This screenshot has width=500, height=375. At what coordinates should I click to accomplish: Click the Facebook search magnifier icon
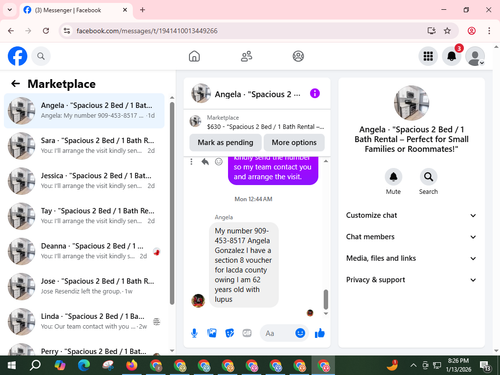click(x=41, y=56)
